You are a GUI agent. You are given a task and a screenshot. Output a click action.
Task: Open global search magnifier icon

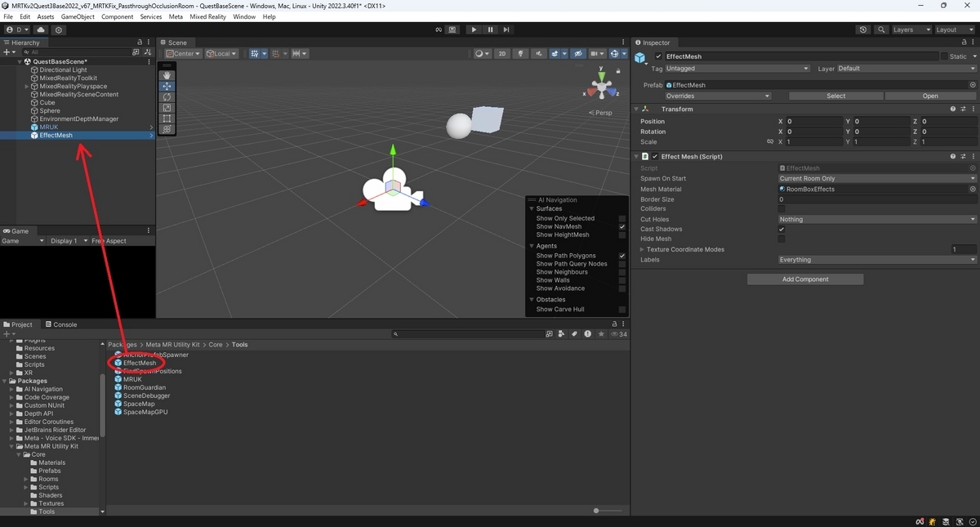(x=881, y=29)
